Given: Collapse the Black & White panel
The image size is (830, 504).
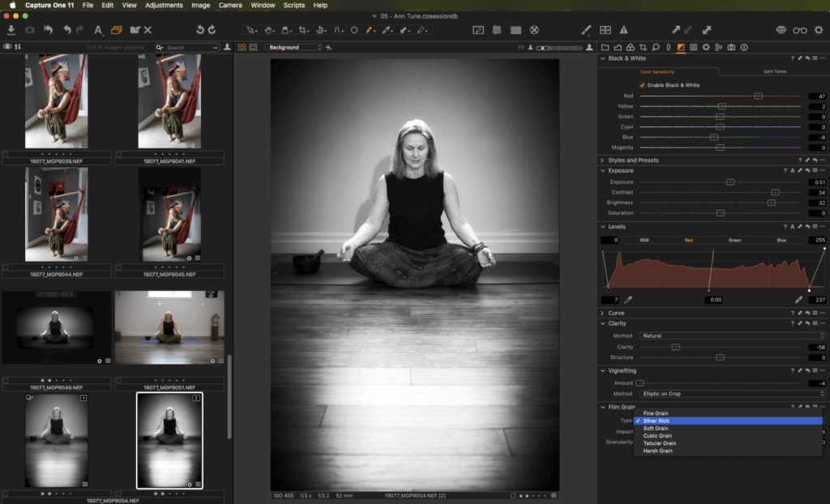Looking at the screenshot, I should click(x=603, y=58).
